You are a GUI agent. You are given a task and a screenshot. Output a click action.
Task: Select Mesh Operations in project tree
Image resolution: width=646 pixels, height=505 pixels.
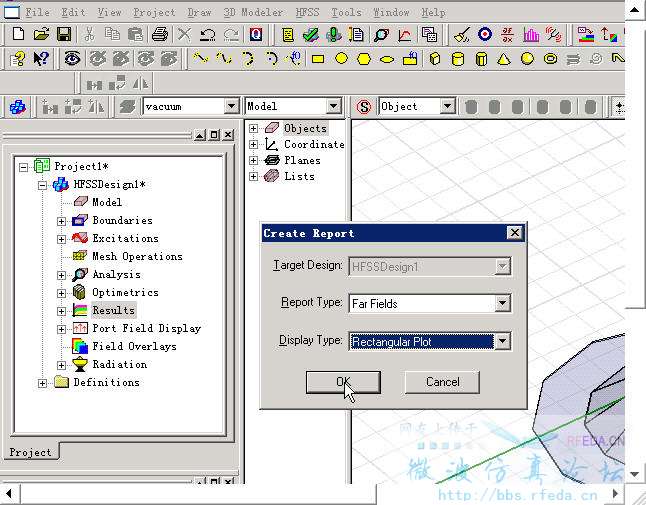(x=137, y=256)
